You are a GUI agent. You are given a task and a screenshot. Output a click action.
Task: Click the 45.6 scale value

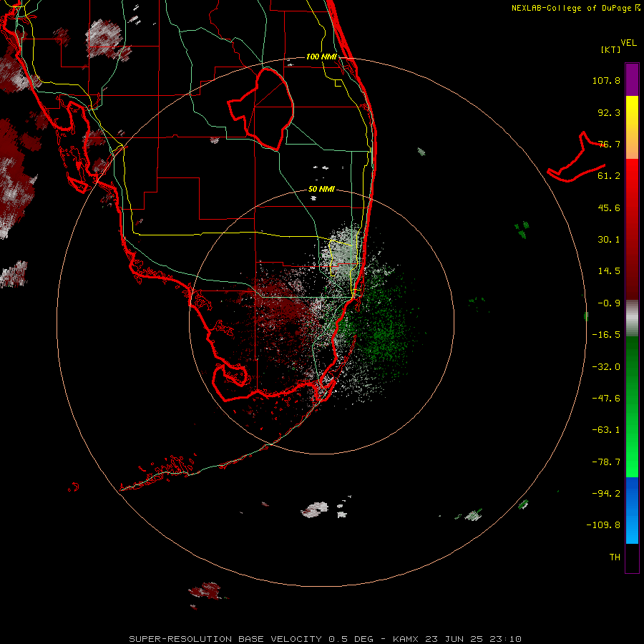[x=609, y=208]
